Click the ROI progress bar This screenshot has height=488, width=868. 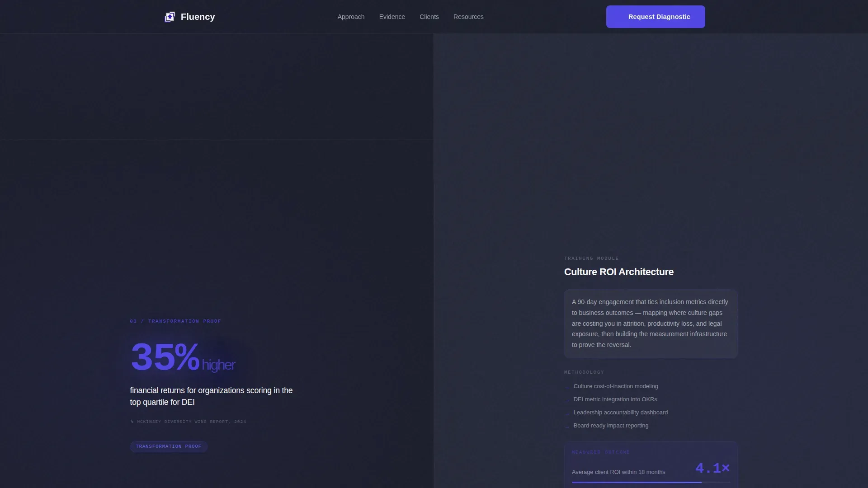coord(651,482)
